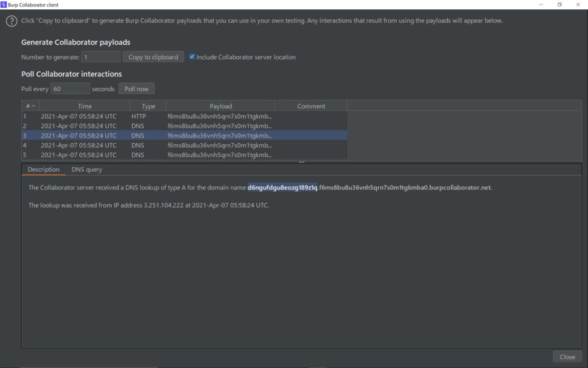Click the help question mark icon
The image size is (588, 368).
[x=11, y=21]
